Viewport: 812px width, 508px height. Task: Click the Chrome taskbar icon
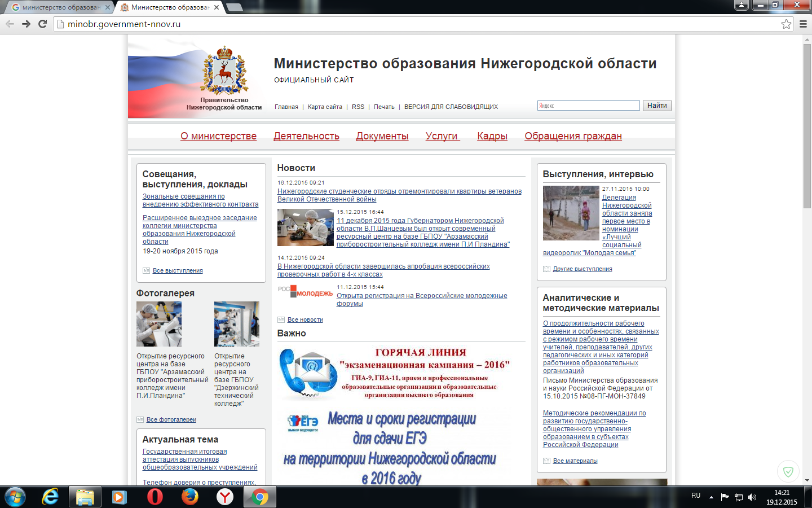260,497
